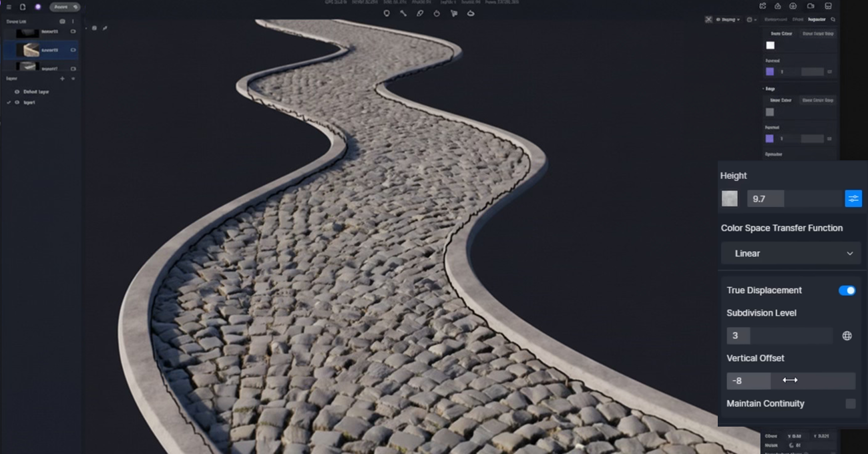Open the adjustment sliders icon next to Height
This screenshot has width=868, height=454.
pos(853,198)
